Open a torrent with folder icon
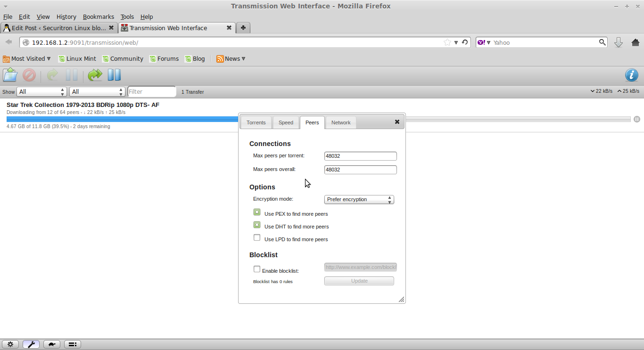644x350 pixels. 10,75
